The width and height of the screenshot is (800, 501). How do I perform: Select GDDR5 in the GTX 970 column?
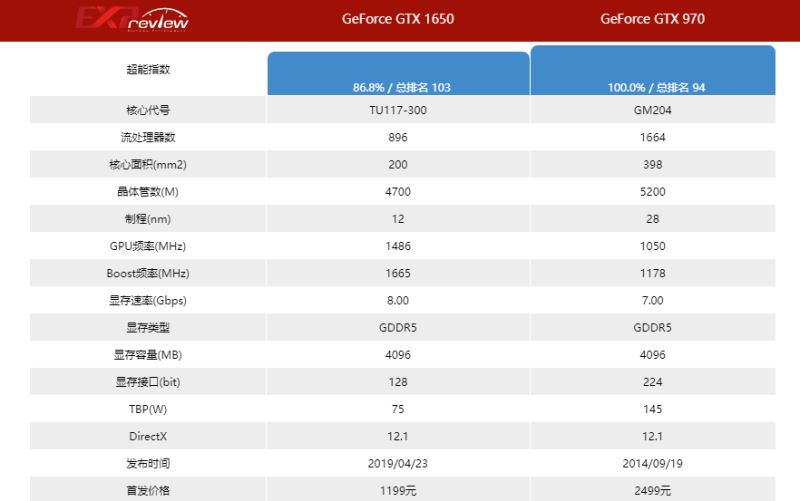pos(653,327)
